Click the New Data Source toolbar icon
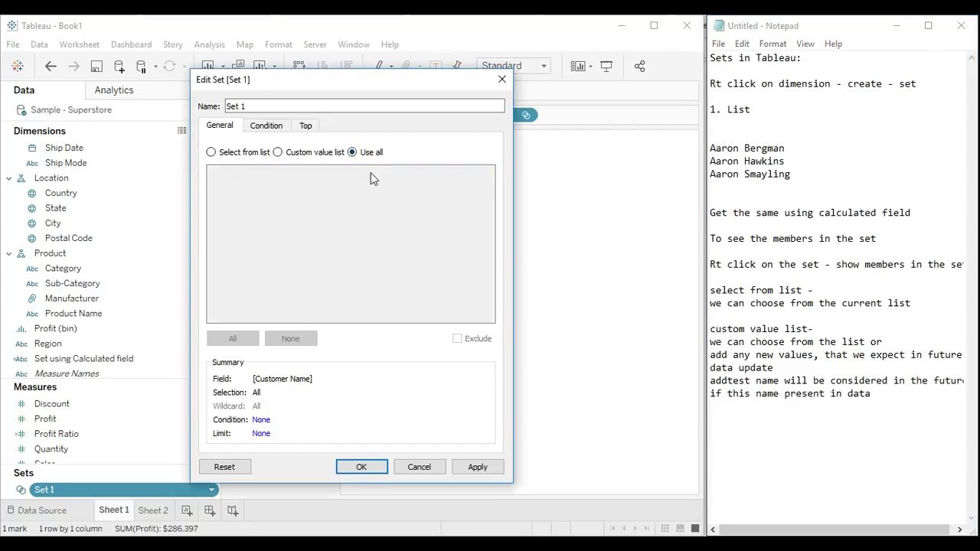980x551 pixels. tap(119, 66)
